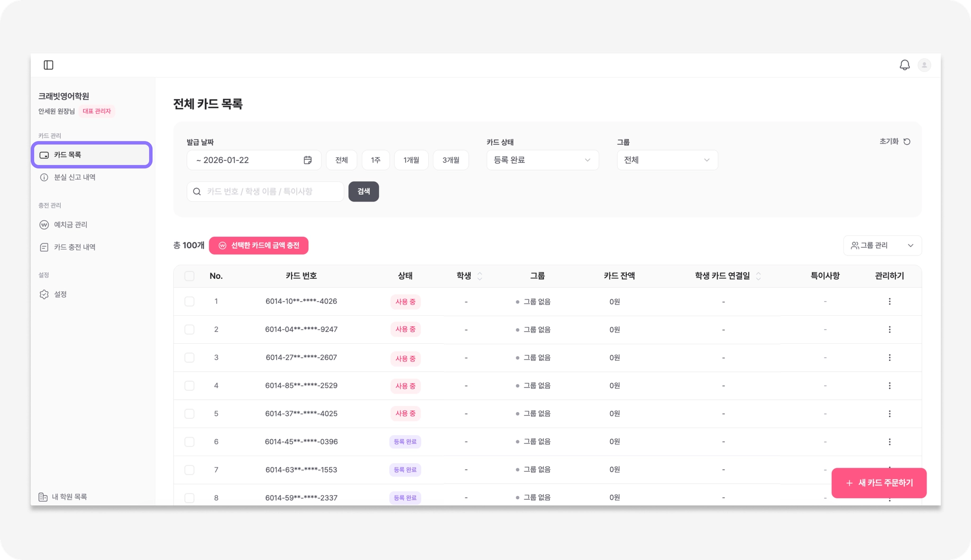This screenshot has width=971, height=560.
Task: Open the calendar date picker icon
Action: click(x=308, y=160)
